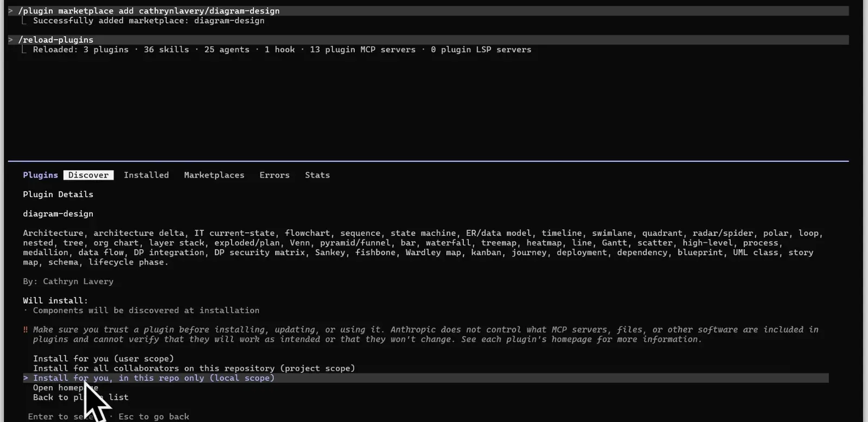Click the Plugins heading label
This screenshot has width=868, height=422.
click(40, 175)
